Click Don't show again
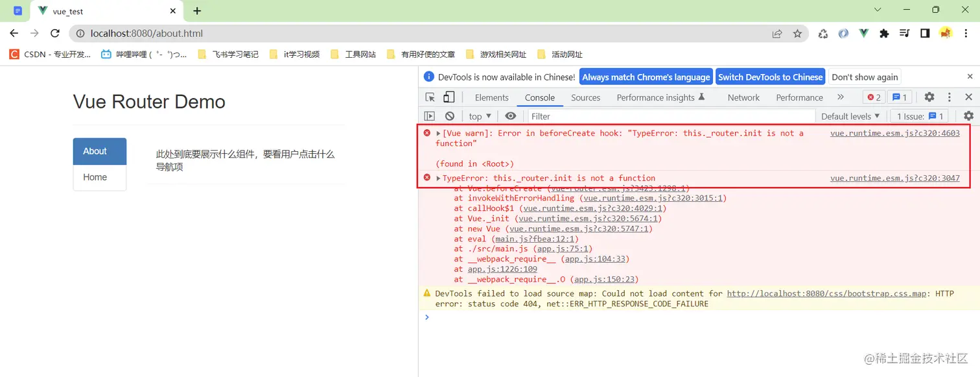Image resolution: width=980 pixels, height=377 pixels. pos(865,77)
